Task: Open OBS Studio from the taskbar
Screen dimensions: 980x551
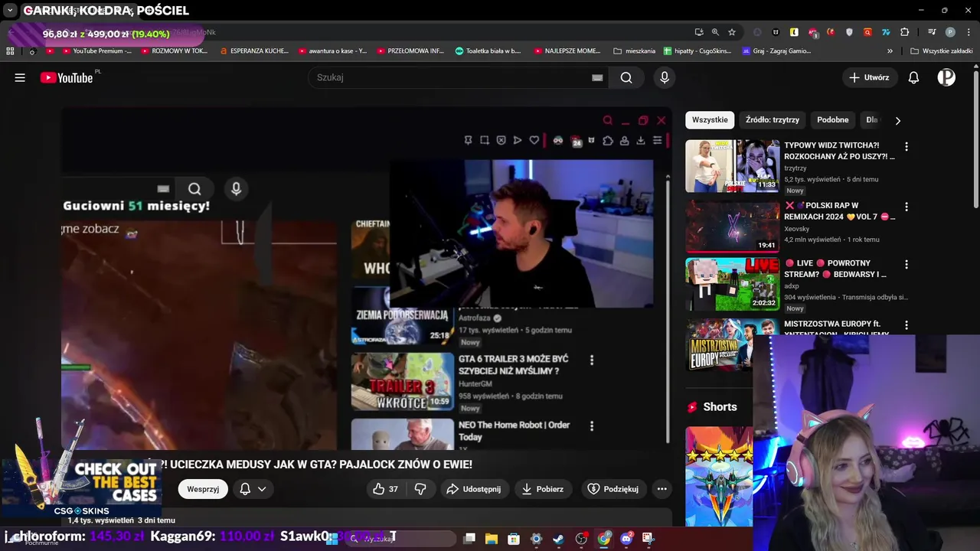Action: [x=581, y=539]
